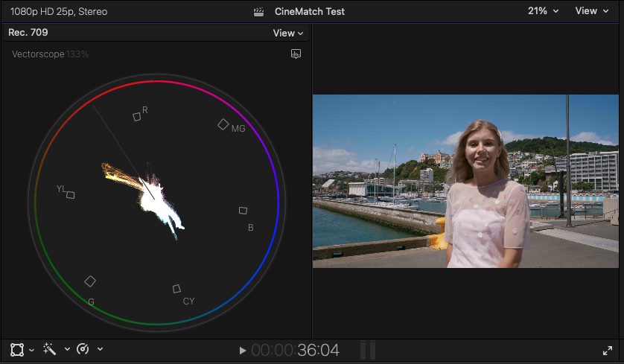Click the clapperboard icon beside CineMatch Test

tap(259, 11)
